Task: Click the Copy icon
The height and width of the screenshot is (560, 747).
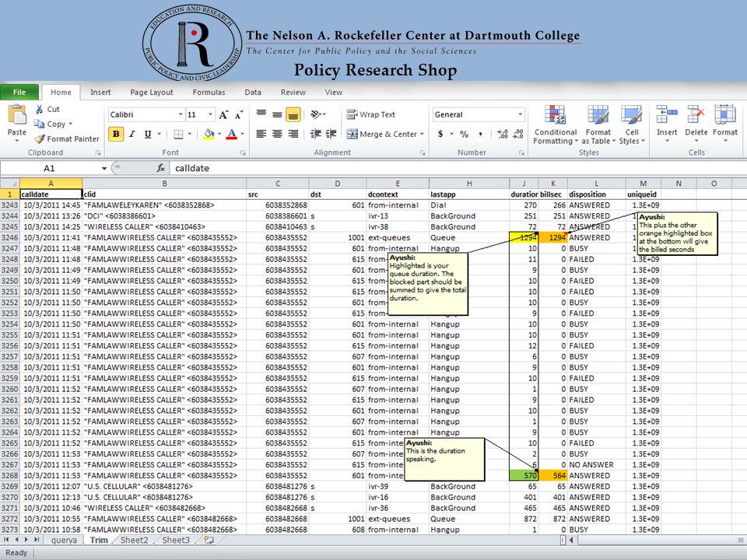Action: pos(39,124)
